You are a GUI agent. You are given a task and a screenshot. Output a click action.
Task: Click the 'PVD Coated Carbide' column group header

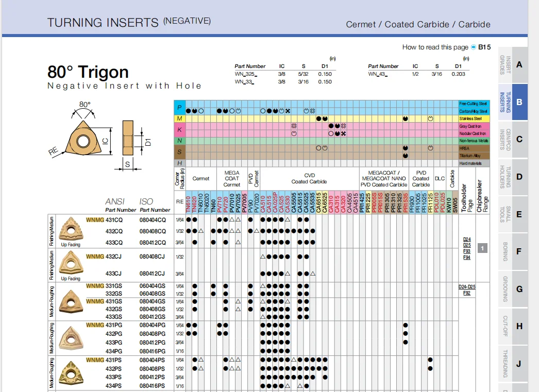[421, 179]
